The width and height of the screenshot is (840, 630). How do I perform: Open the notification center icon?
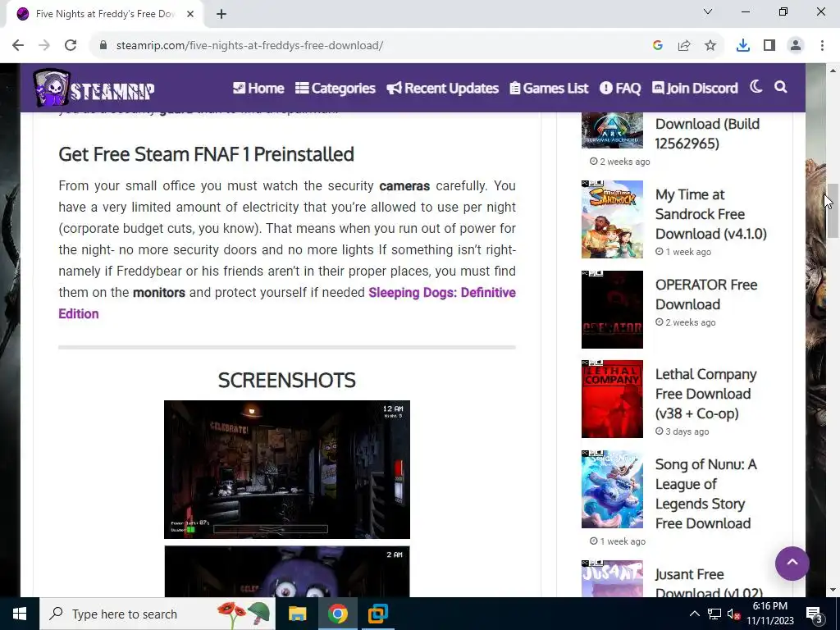[815, 614]
